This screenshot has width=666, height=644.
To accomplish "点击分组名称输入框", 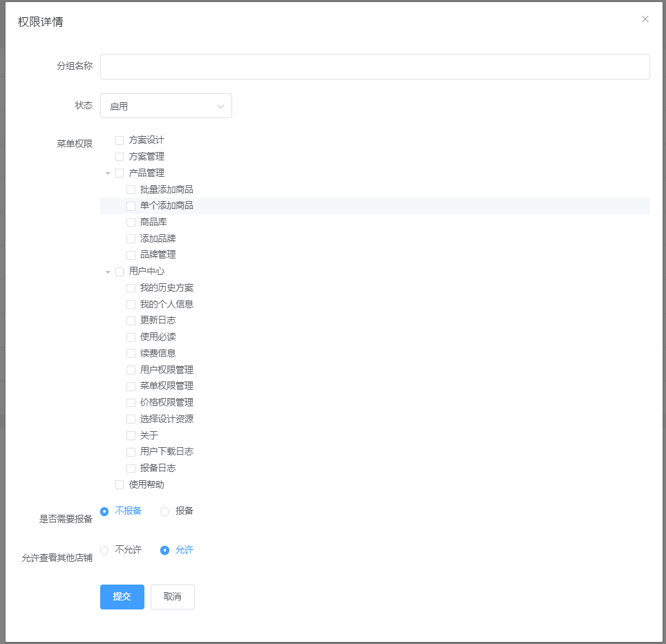I will pyautogui.click(x=375, y=66).
